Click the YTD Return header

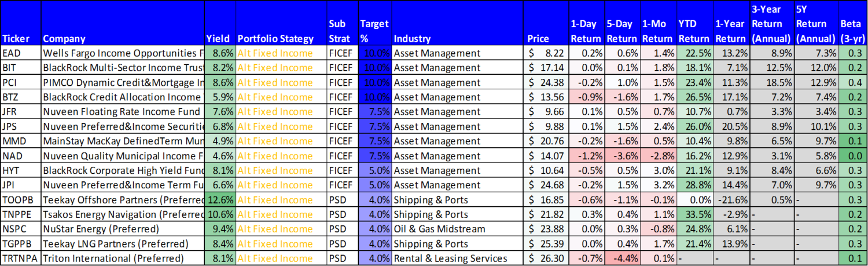click(694, 24)
